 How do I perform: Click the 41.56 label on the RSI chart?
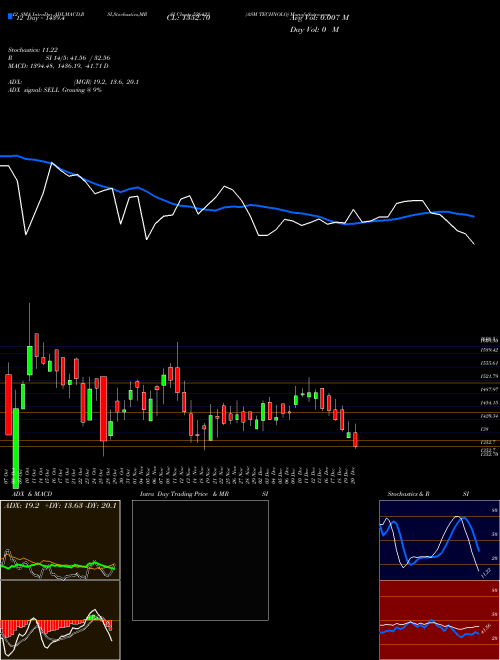(x=486, y=630)
